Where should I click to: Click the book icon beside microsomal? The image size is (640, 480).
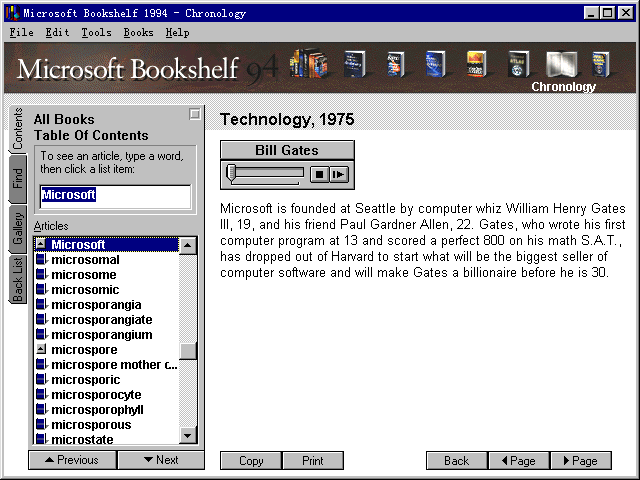pyautogui.click(x=41, y=259)
